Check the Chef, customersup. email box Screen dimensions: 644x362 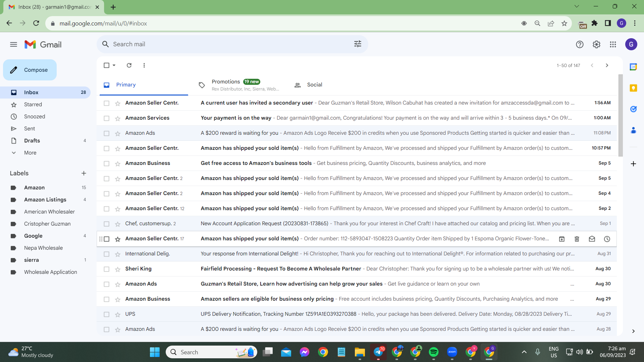pos(106,224)
